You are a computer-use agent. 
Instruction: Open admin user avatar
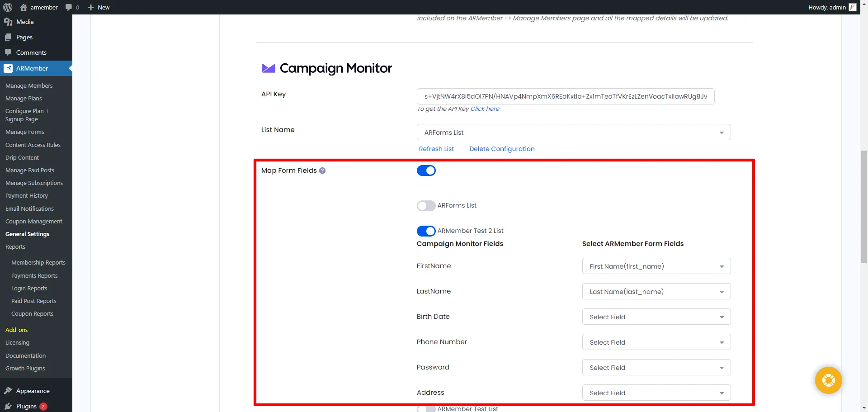point(853,7)
